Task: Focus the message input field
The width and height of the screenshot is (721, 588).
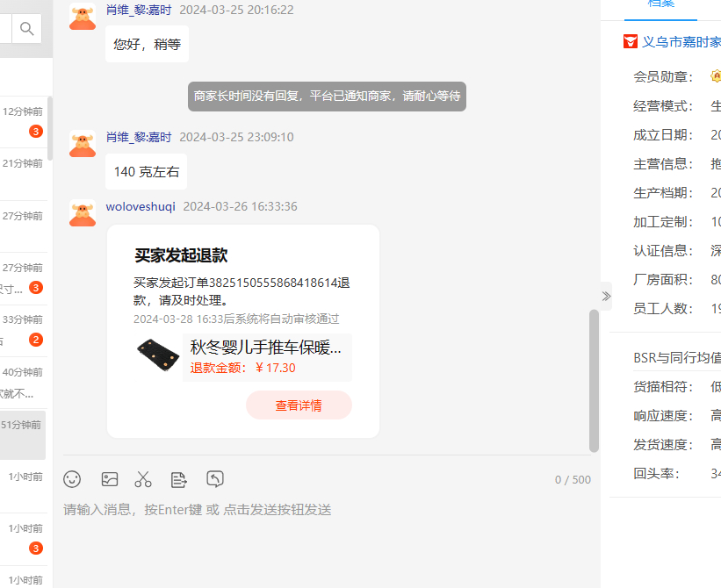Action: point(327,510)
